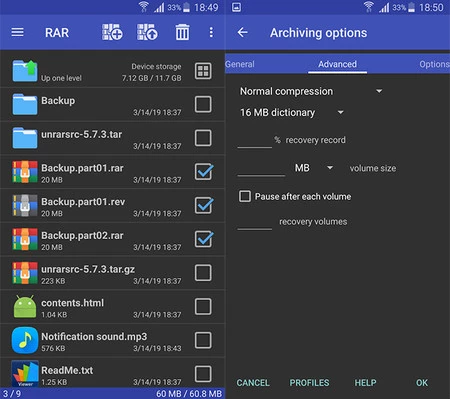Tap the HELP button

(x=365, y=383)
